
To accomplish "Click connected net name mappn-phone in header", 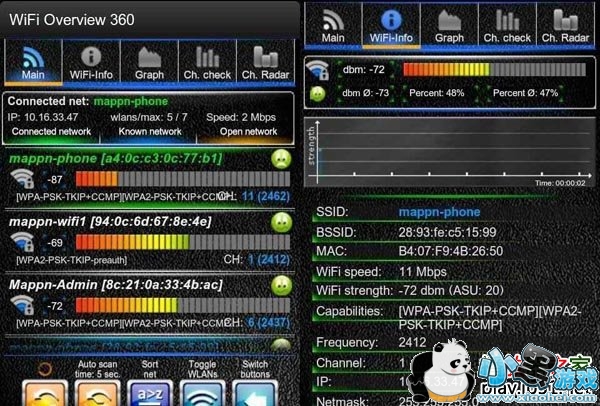I will tap(131, 101).
